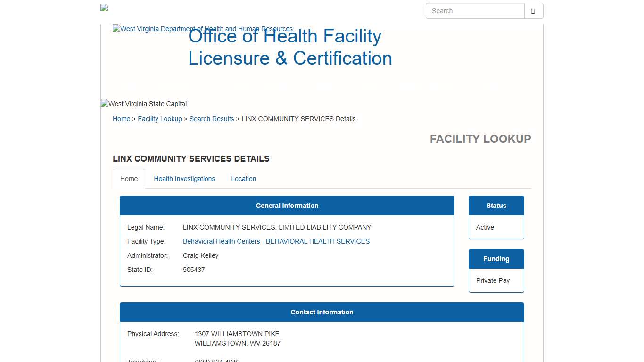Click the search magnifier icon
The width and height of the screenshot is (644, 362).
pos(533,10)
